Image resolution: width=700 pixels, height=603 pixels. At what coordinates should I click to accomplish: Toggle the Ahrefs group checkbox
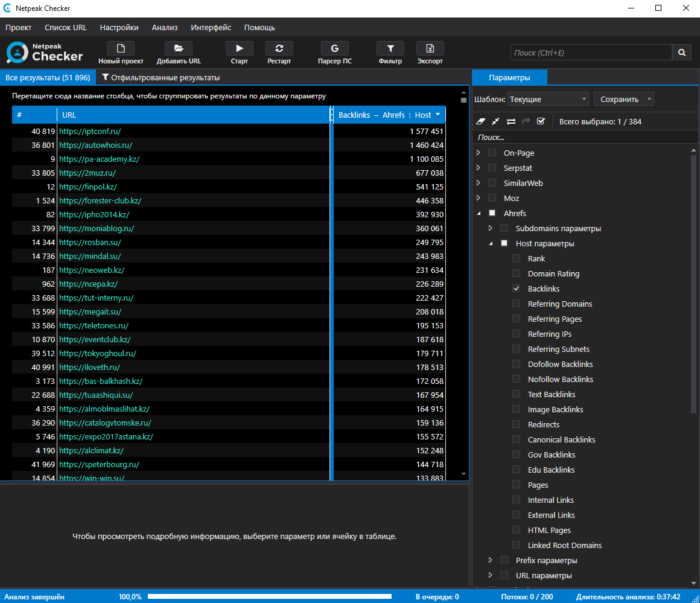pyautogui.click(x=492, y=213)
